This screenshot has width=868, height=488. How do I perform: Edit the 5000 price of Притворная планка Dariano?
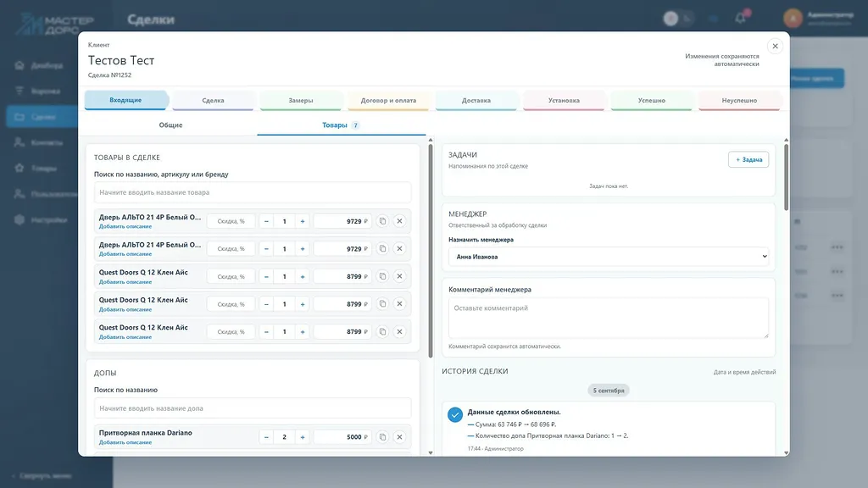click(342, 436)
